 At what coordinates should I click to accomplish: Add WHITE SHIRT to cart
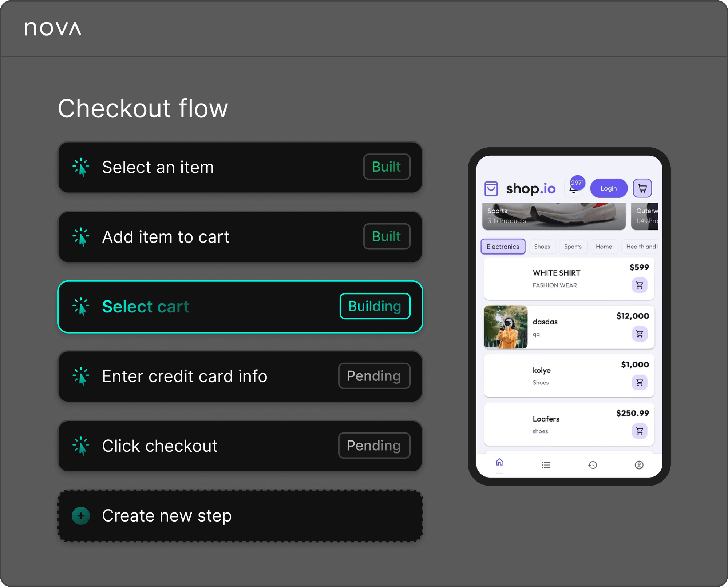pos(640,285)
